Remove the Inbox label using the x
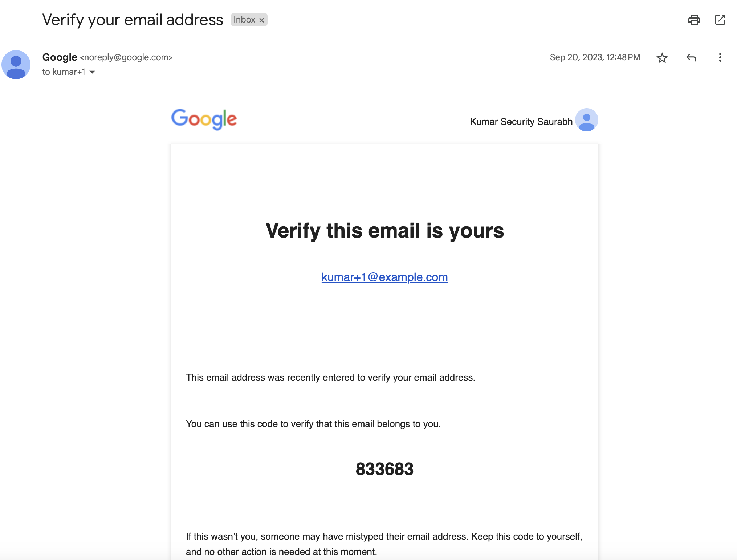 point(262,20)
